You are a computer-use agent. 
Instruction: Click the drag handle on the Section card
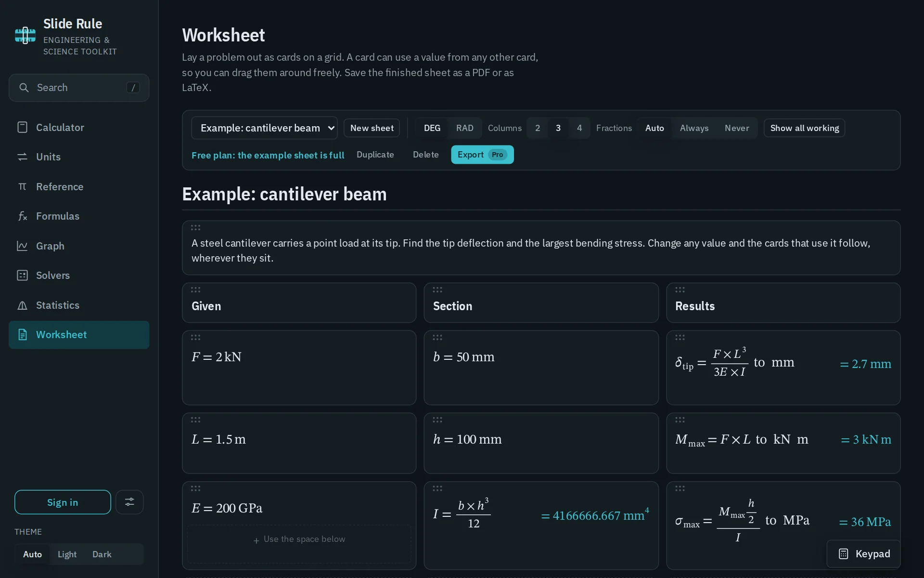tap(437, 289)
